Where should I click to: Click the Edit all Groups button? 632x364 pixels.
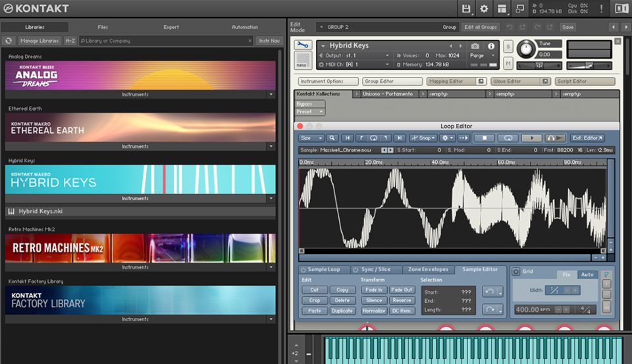click(481, 27)
